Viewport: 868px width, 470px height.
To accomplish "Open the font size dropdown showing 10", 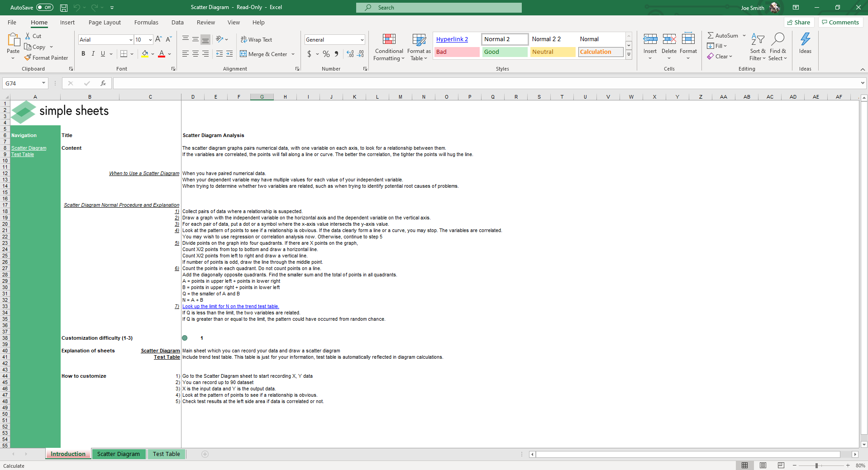I will click(150, 40).
